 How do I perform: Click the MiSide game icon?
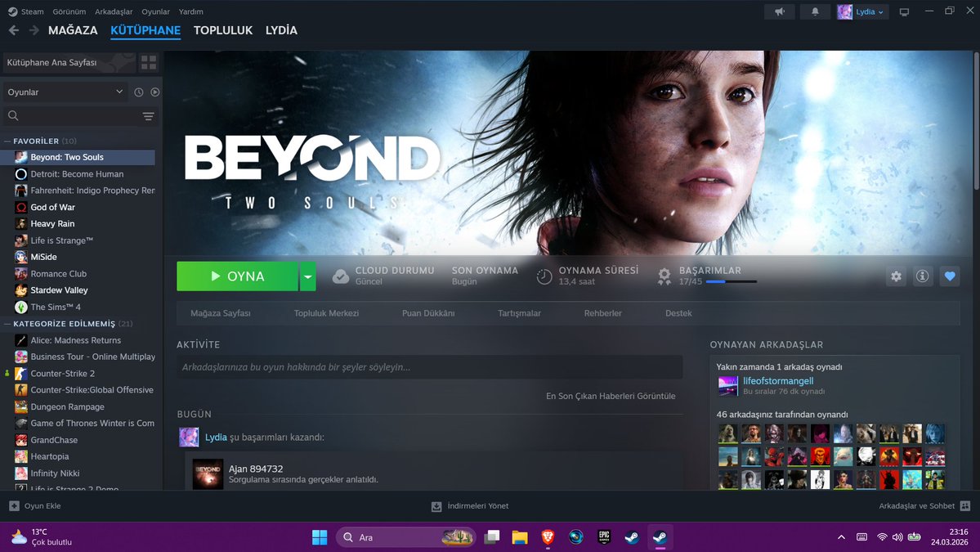(x=21, y=257)
